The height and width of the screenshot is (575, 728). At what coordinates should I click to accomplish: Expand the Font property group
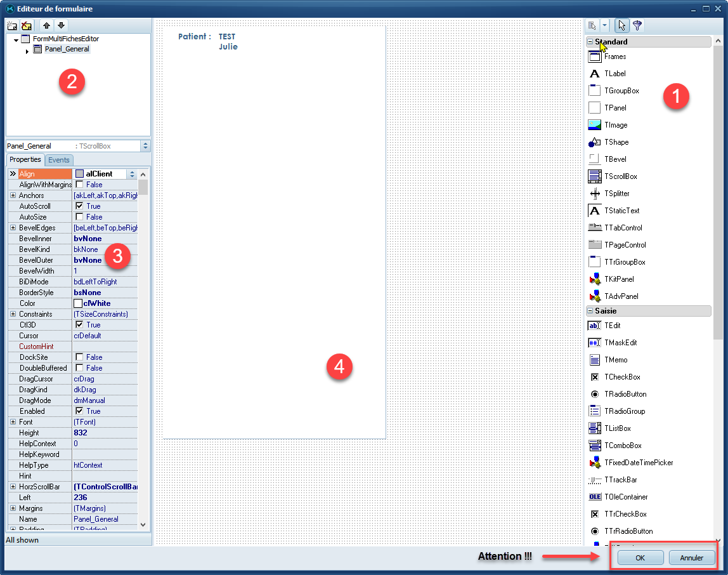[x=13, y=422]
